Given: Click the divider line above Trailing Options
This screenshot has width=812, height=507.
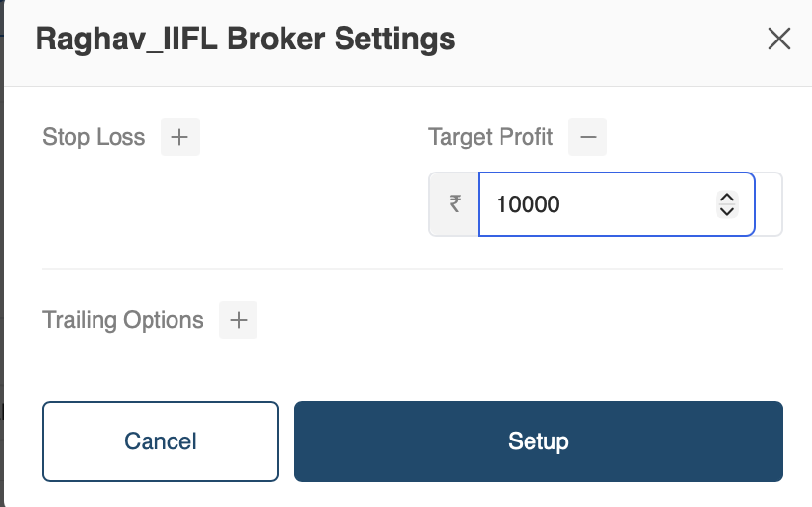Looking at the screenshot, I should 413,269.
